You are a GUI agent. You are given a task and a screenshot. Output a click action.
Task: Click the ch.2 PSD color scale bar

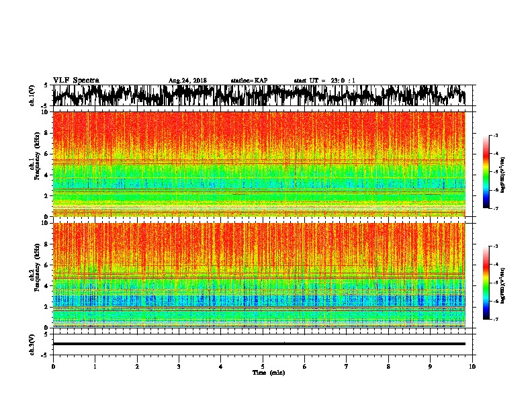click(486, 283)
